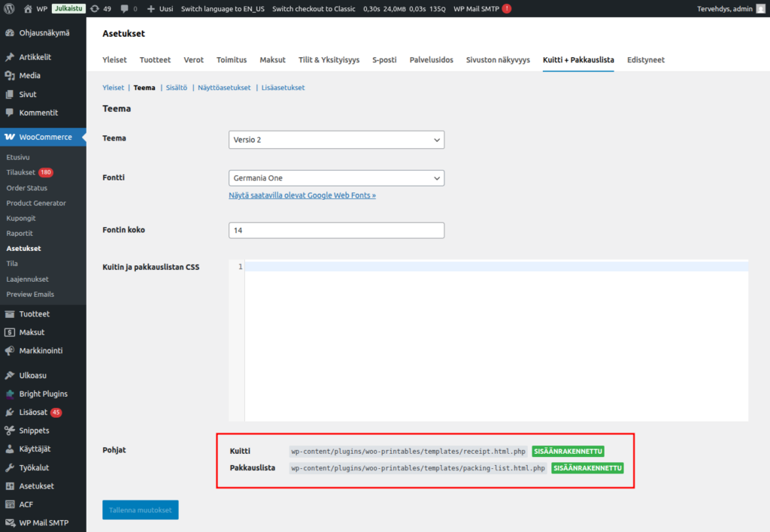The height and width of the screenshot is (532, 770).
Task: Click the WordPress logo in admin bar
Action: point(9,8)
